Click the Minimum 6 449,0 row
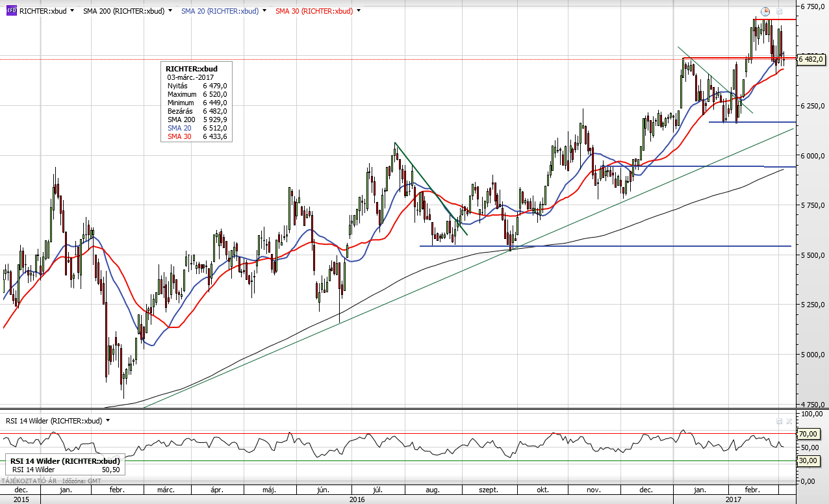Screen dimensions: 829x504 pyautogui.click(x=196, y=103)
